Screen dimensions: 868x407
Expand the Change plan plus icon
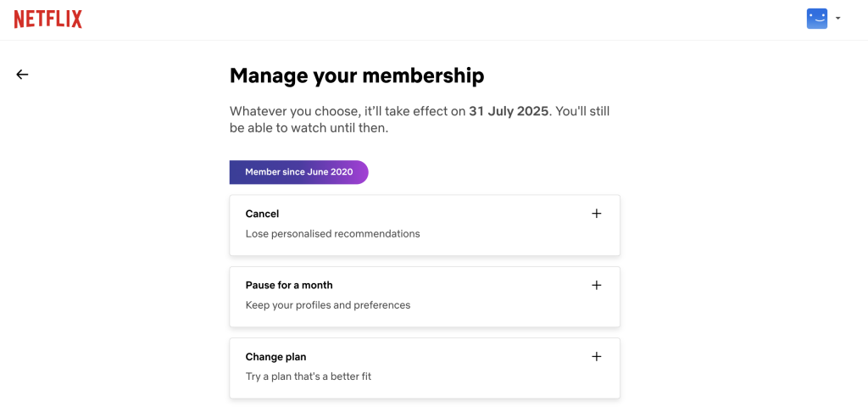[x=596, y=357]
